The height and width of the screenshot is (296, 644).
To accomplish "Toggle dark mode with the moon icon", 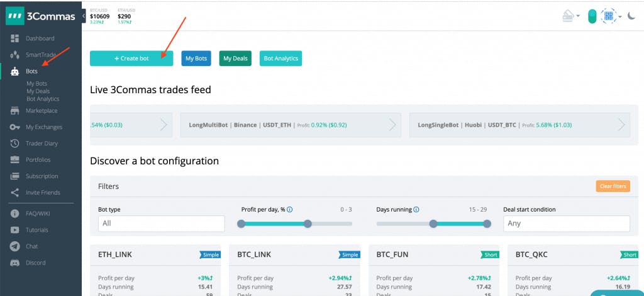I will pyautogui.click(x=631, y=16).
